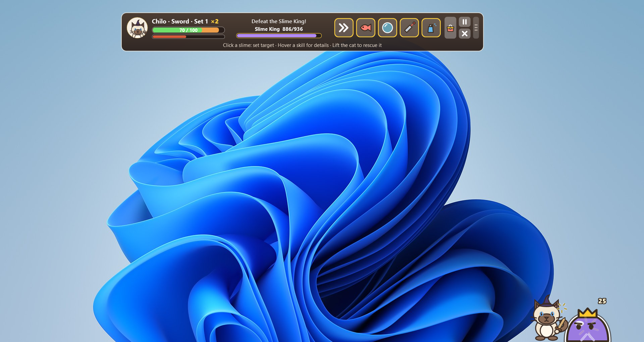The image size is (644, 342).
Task: Use the blue spray bottle skill
Action: 431,28
